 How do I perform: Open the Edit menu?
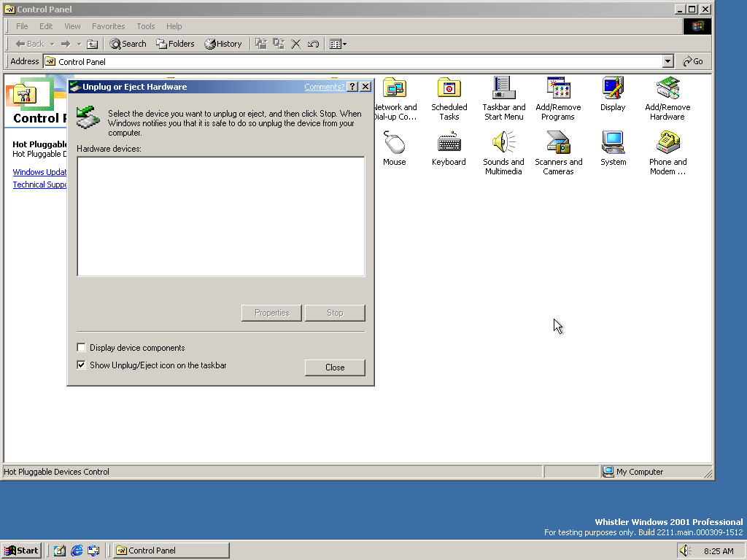(x=46, y=26)
